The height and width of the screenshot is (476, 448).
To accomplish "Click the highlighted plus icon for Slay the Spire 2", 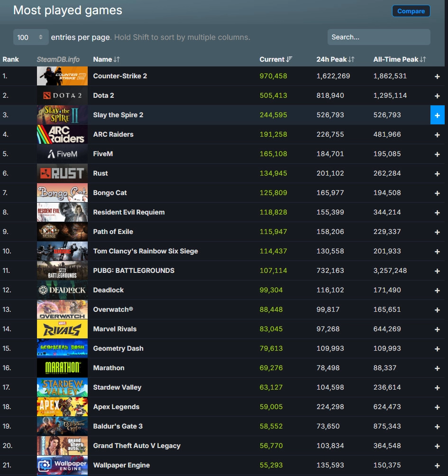I will 437,115.
